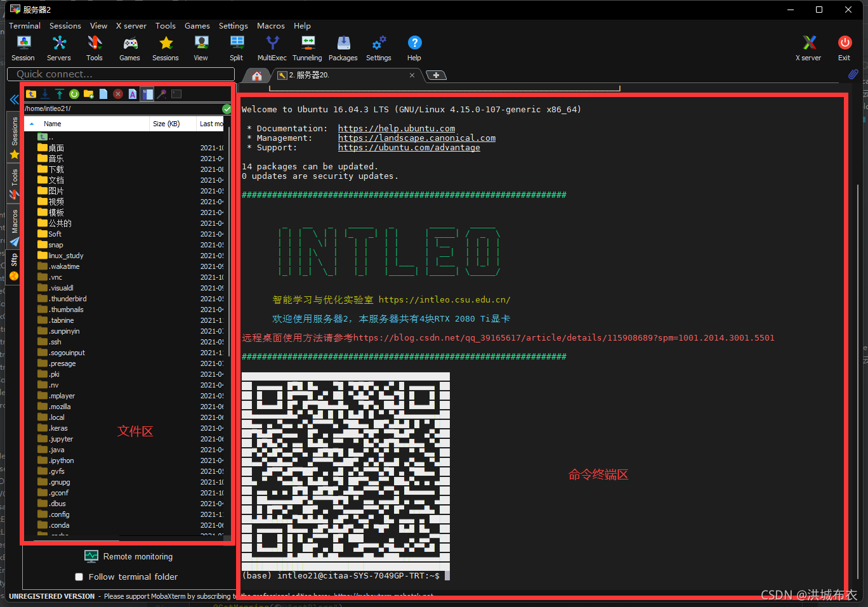
Task: Create new folder in SFTP panel
Action: (x=89, y=94)
